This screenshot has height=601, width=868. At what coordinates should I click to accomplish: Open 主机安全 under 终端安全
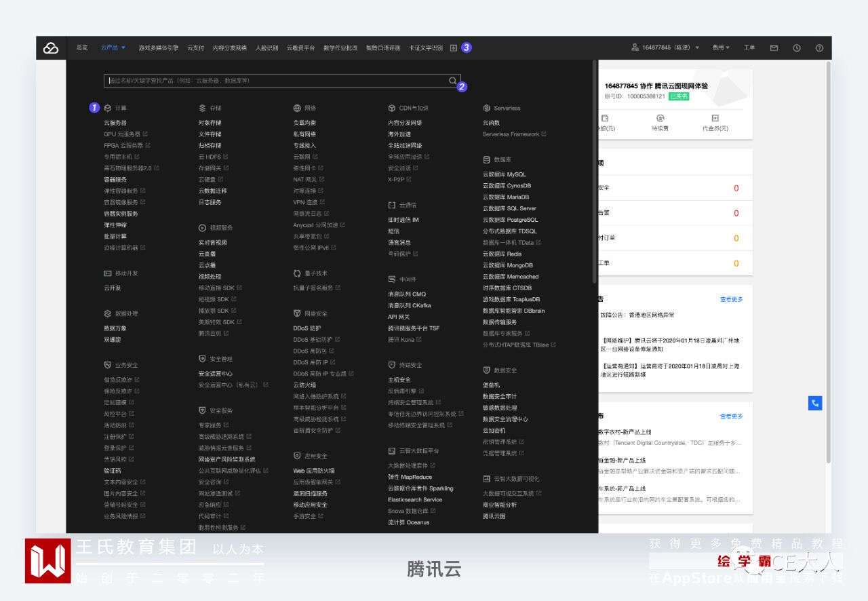coord(399,380)
